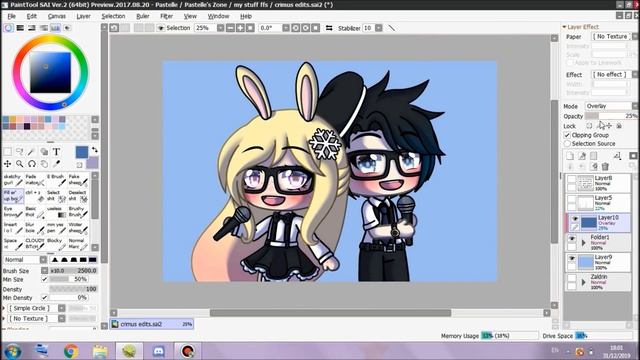This screenshot has height=360, width=640.
Task: Adjust the brush Density slider
Action: click(73, 289)
